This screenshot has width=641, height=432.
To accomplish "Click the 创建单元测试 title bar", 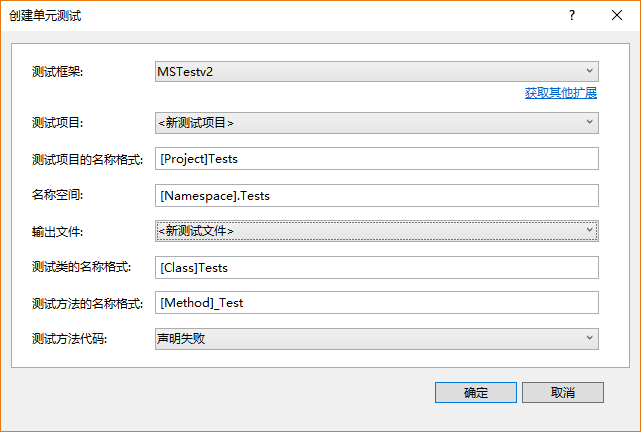I will (x=250, y=15).
